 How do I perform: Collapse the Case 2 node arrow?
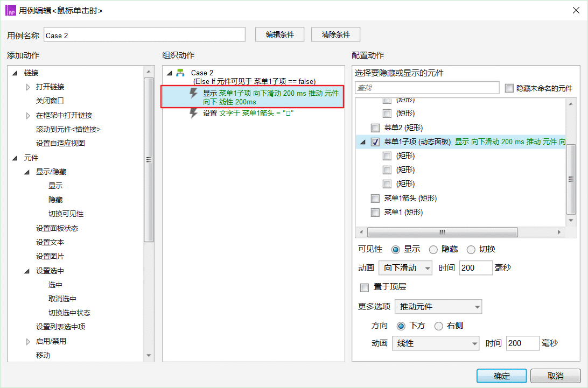(170, 73)
